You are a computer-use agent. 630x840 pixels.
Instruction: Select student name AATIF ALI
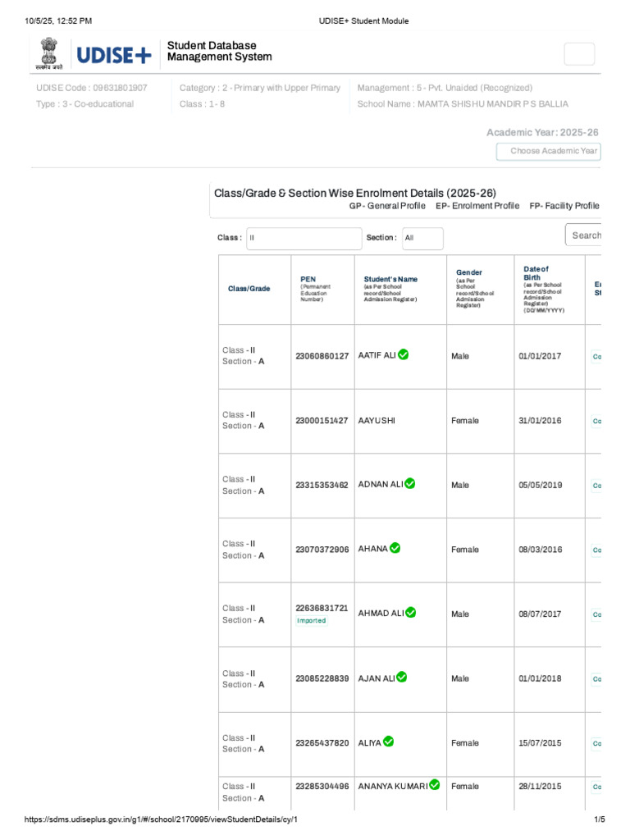pos(377,356)
